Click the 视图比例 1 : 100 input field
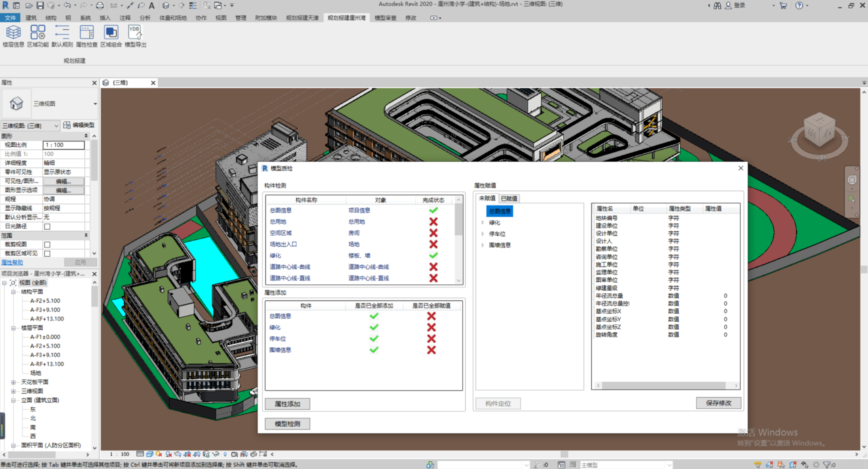 click(x=64, y=145)
